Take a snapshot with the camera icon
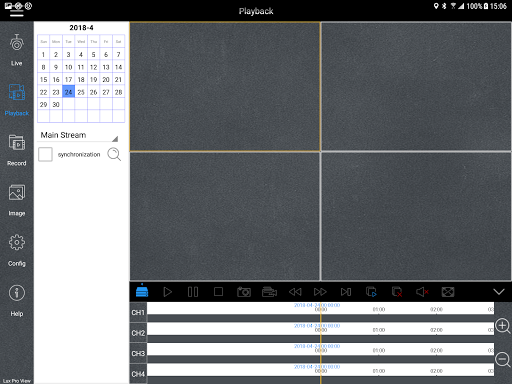 [x=244, y=292]
